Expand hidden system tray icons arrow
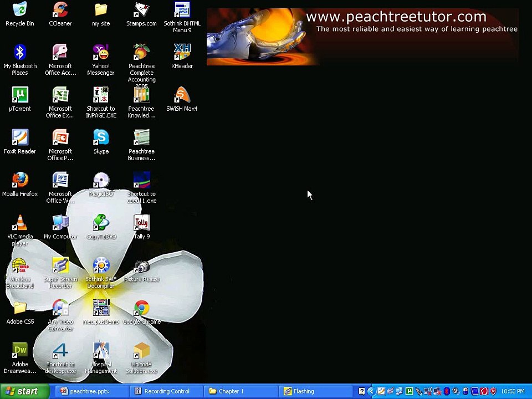The height and width of the screenshot is (399, 532). click(371, 392)
